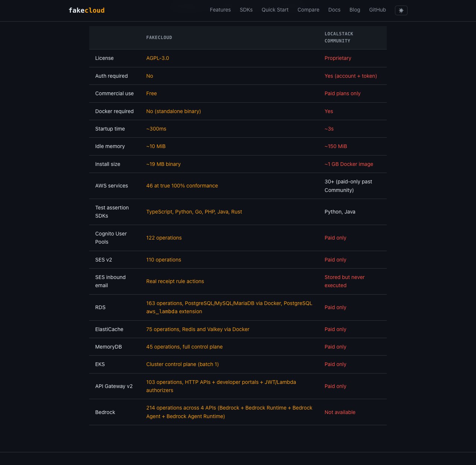The image size is (476, 465).
Task: Select the SES inbound email row label
Action: [x=110, y=281]
